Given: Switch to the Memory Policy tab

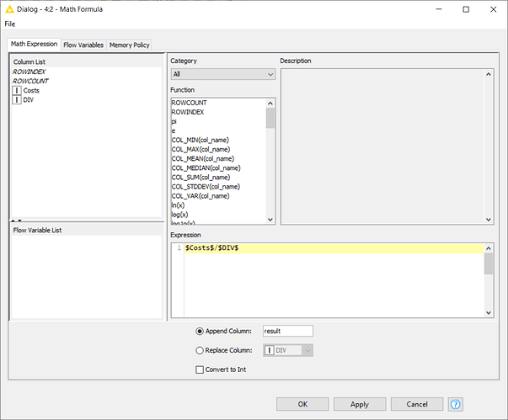Looking at the screenshot, I should 129,45.
